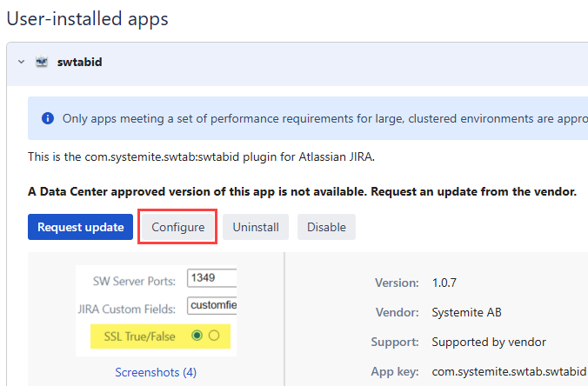Click the swtabid app name
This screenshot has height=386, width=588.
point(79,62)
